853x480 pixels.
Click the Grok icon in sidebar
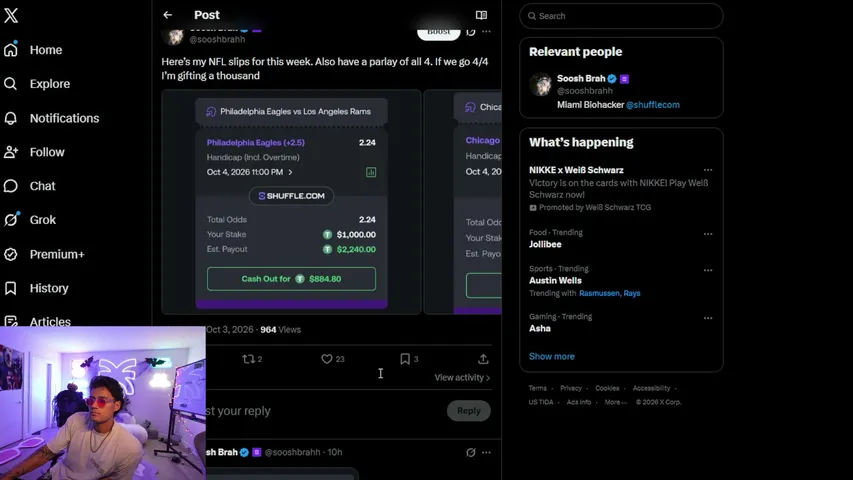[11, 220]
